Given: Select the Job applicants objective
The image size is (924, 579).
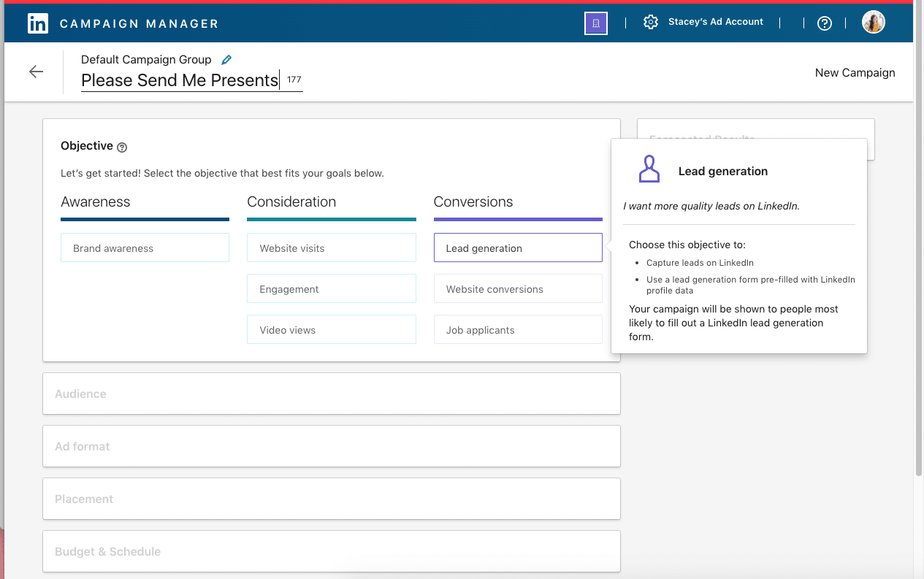Looking at the screenshot, I should click(517, 330).
